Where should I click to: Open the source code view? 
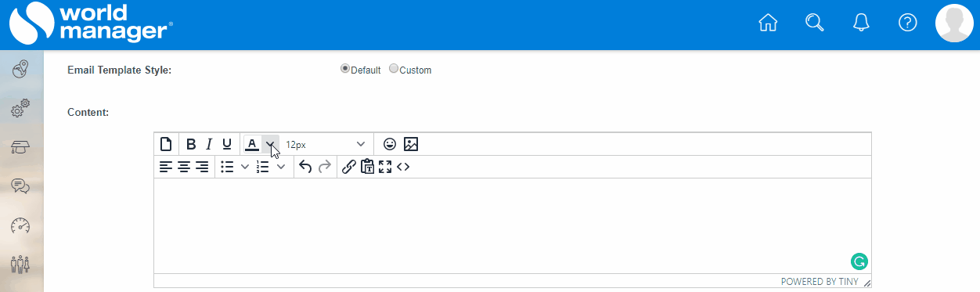403,167
